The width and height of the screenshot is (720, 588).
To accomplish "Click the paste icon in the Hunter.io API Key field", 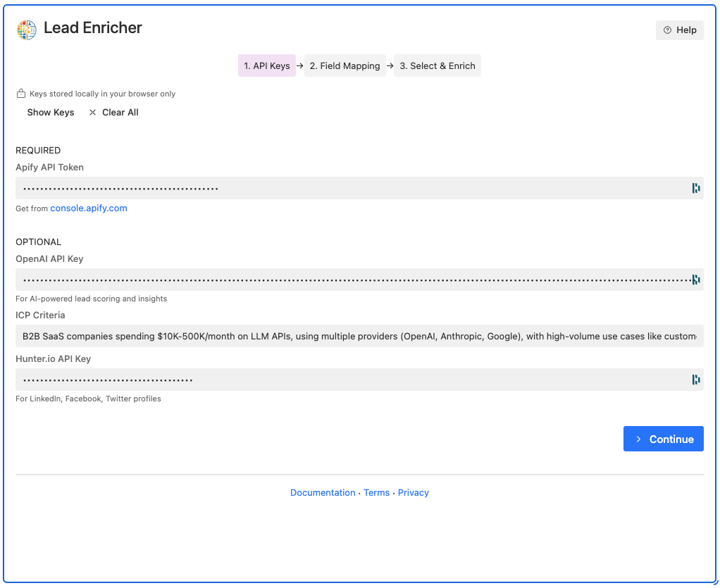I will pyautogui.click(x=695, y=380).
